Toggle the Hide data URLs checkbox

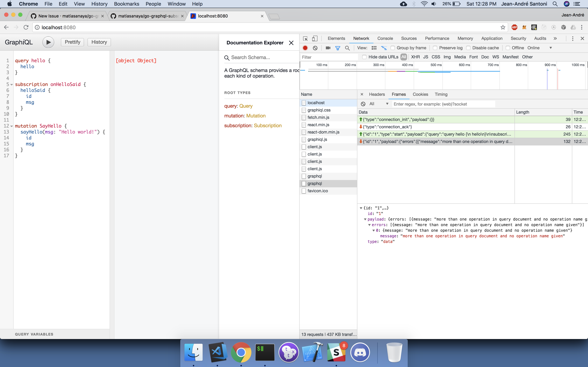(364, 57)
